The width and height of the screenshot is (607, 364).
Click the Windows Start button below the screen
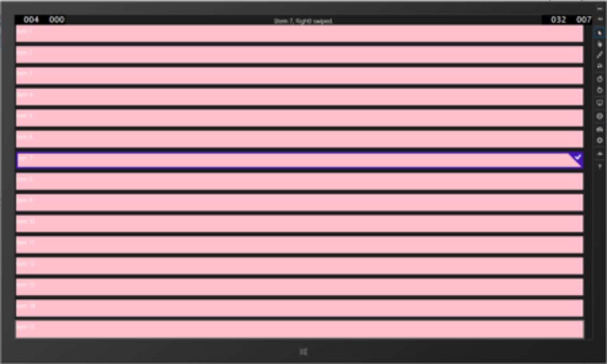click(x=303, y=352)
